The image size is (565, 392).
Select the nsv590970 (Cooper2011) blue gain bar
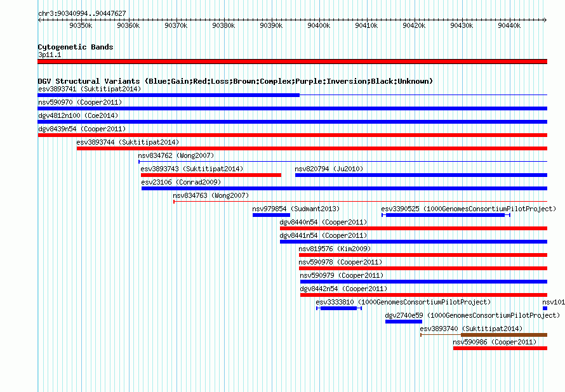pyautogui.click(x=292, y=108)
